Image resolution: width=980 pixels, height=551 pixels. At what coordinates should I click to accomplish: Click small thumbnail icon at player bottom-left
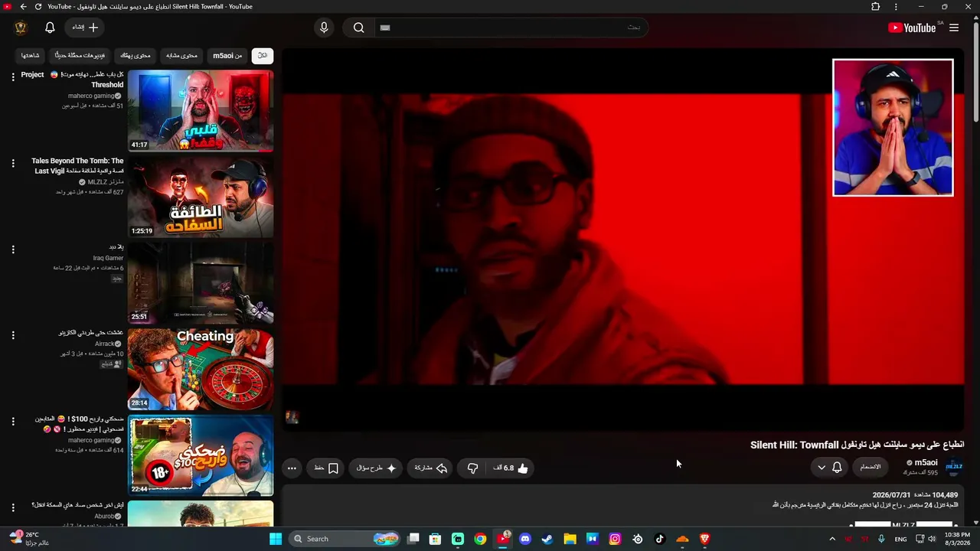tap(292, 417)
